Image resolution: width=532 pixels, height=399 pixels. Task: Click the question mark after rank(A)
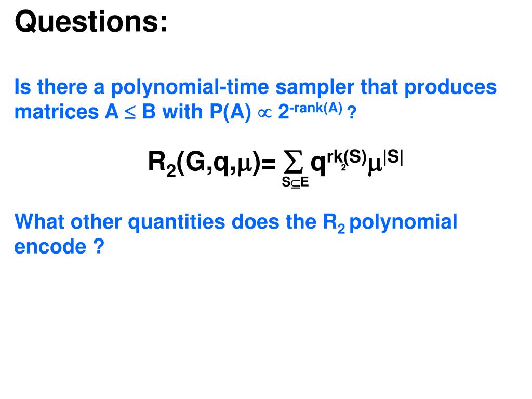(352, 112)
